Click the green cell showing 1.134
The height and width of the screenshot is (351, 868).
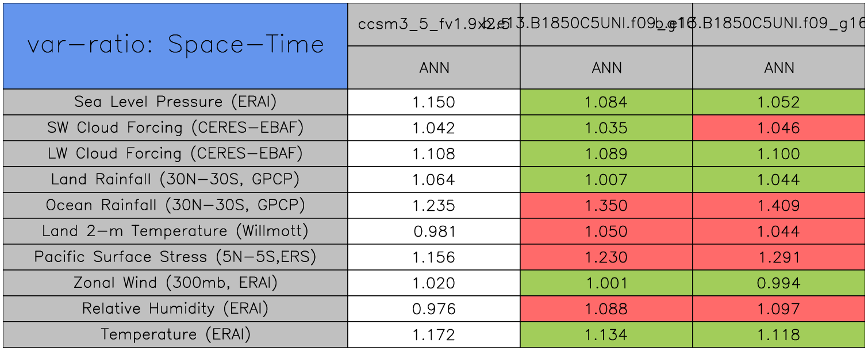pyautogui.click(x=606, y=335)
